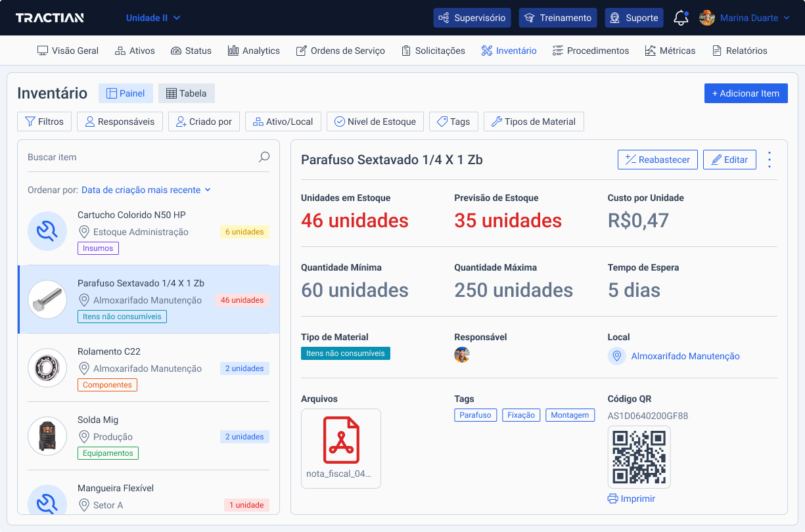Expand the Unidade II selector
805x532 pixels.
pyautogui.click(x=153, y=18)
